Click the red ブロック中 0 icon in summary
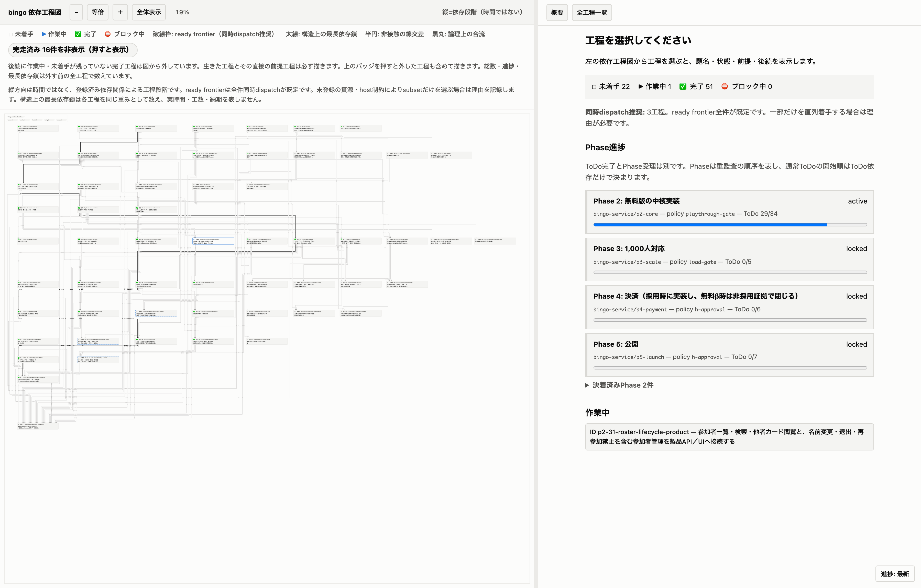The image size is (921, 588). click(725, 86)
